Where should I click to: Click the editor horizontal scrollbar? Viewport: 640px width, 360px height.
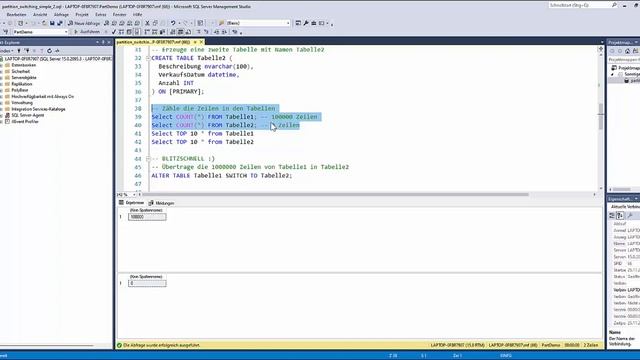point(335,195)
